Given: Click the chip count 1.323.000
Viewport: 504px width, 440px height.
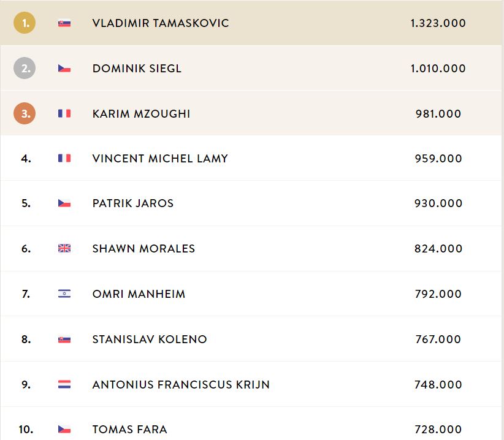Looking at the screenshot, I should coord(438,23).
